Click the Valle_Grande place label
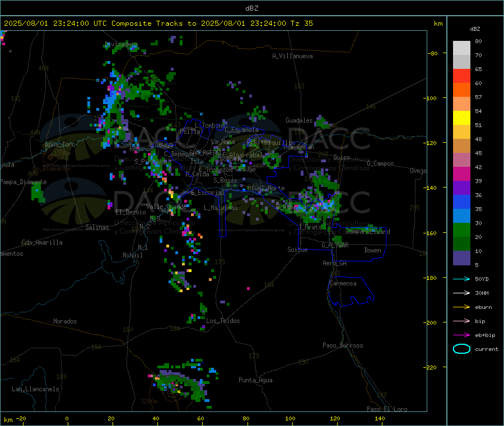Viewport: 504px width, 426px height. (166, 206)
